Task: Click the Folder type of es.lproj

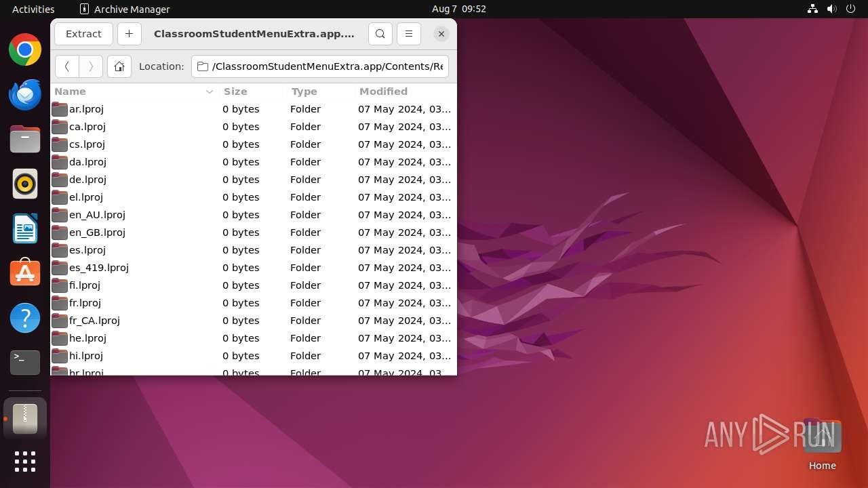Action: click(306, 250)
